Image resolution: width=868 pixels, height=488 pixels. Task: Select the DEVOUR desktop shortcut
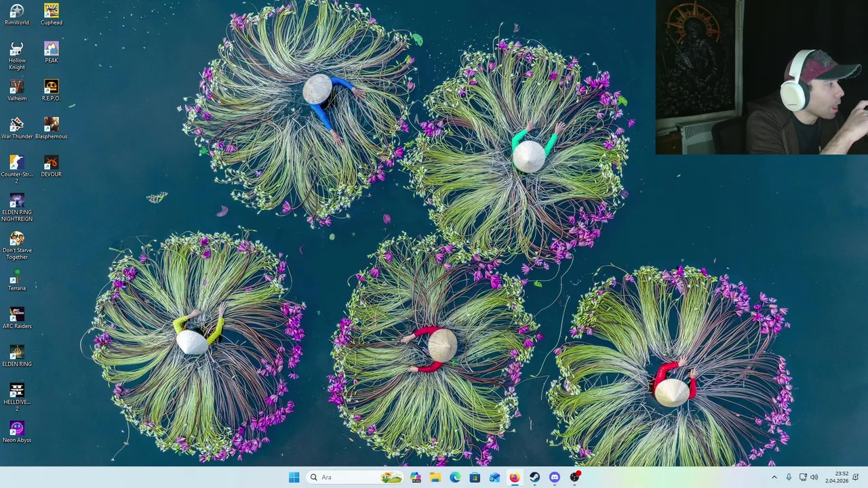point(52,166)
